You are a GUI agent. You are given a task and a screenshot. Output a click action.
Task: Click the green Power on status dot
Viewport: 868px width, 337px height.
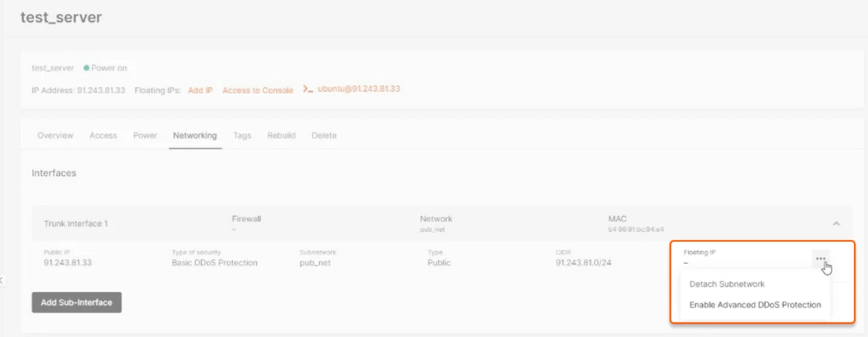pos(87,68)
